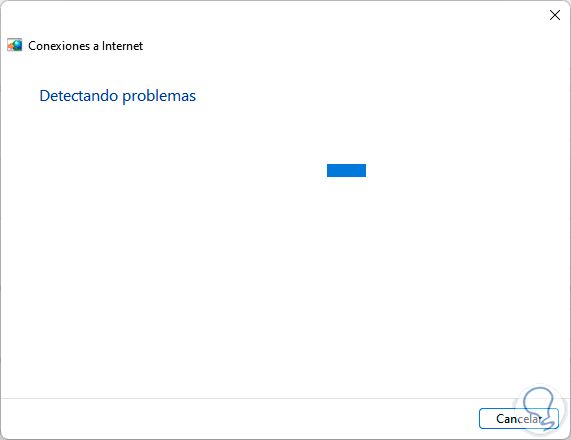Click the word 'Conexiones' in the title
This screenshot has height=440, width=571.
coord(59,46)
